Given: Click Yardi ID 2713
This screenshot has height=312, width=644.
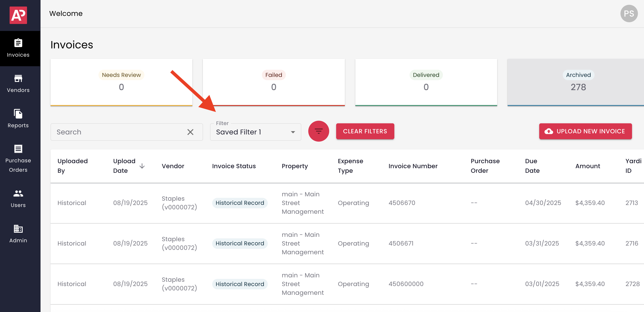Looking at the screenshot, I should click(x=632, y=203).
